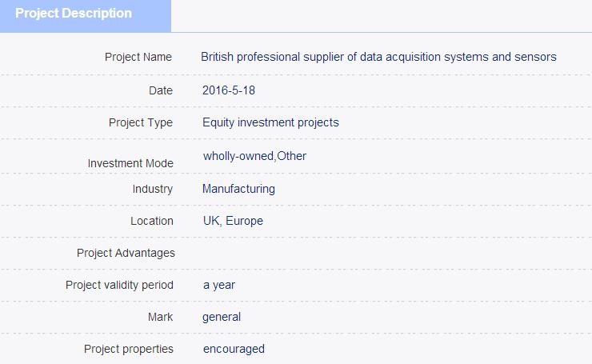Click the Equity investment projects value

point(270,122)
